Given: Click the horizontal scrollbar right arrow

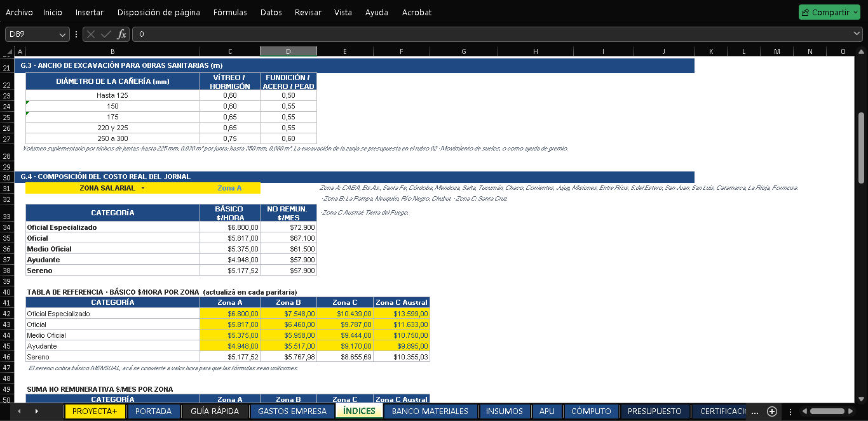Looking at the screenshot, I should [851, 411].
